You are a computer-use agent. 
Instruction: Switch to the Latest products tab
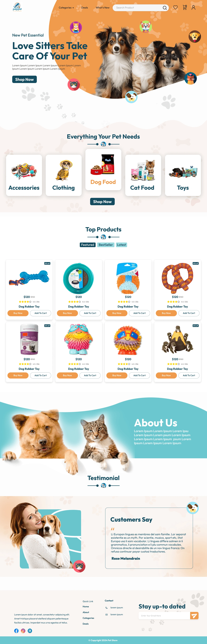tap(121, 245)
